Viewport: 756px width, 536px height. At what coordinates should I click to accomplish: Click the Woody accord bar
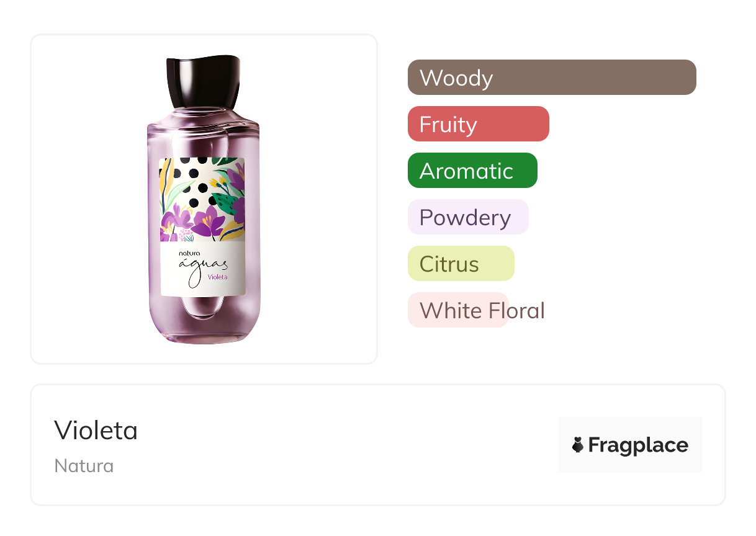click(551, 78)
